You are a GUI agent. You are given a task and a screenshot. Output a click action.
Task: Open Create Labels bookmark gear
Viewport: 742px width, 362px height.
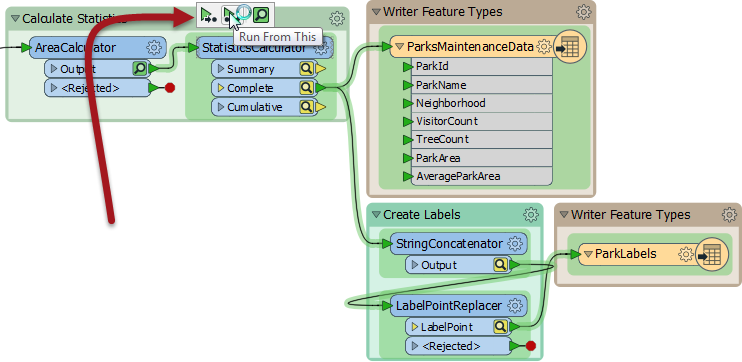click(531, 214)
